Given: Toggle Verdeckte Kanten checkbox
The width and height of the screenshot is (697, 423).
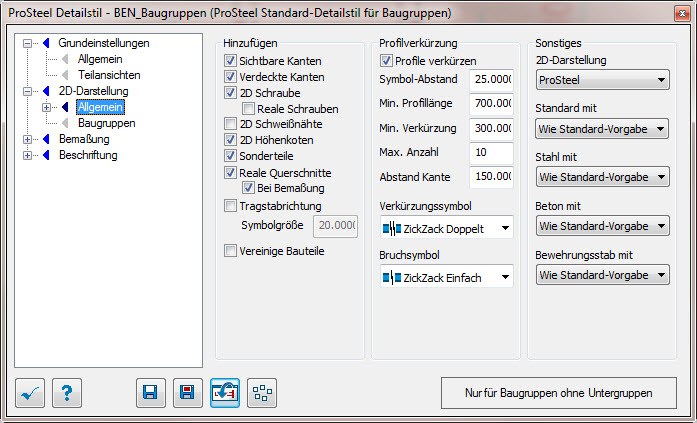Looking at the screenshot, I should [x=230, y=77].
